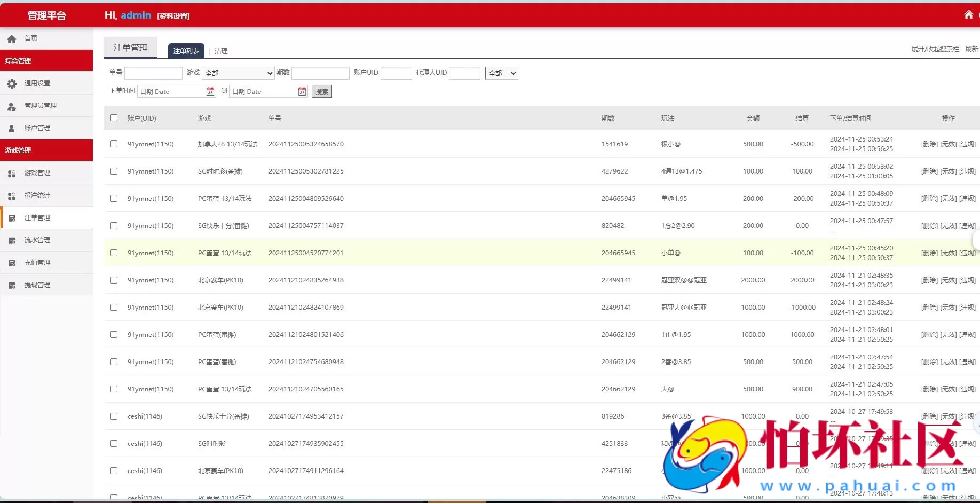Open 账户管理 via its person icon
The image size is (980, 503).
pyautogui.click(x=12, y=128)
